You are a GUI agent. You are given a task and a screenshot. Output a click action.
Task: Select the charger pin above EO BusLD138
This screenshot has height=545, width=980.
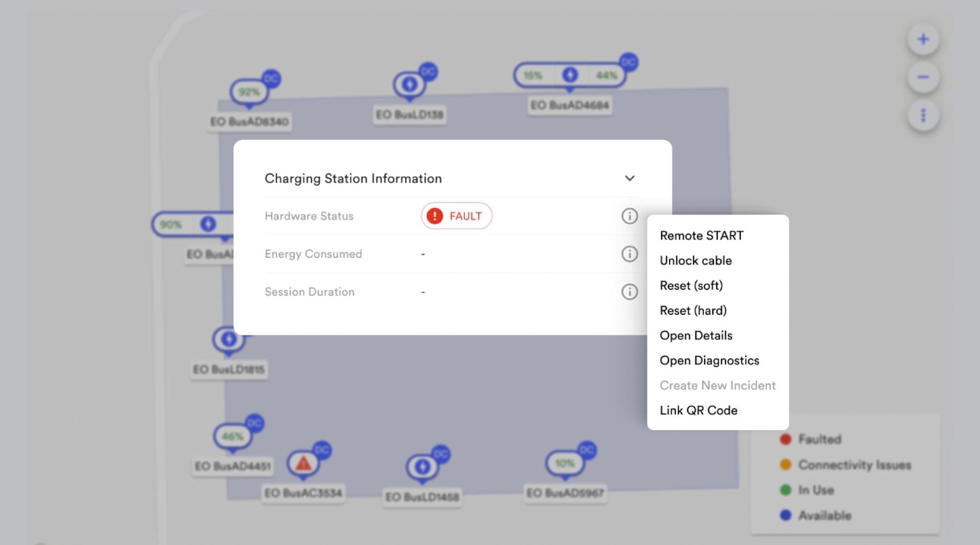tap(409, 85)
